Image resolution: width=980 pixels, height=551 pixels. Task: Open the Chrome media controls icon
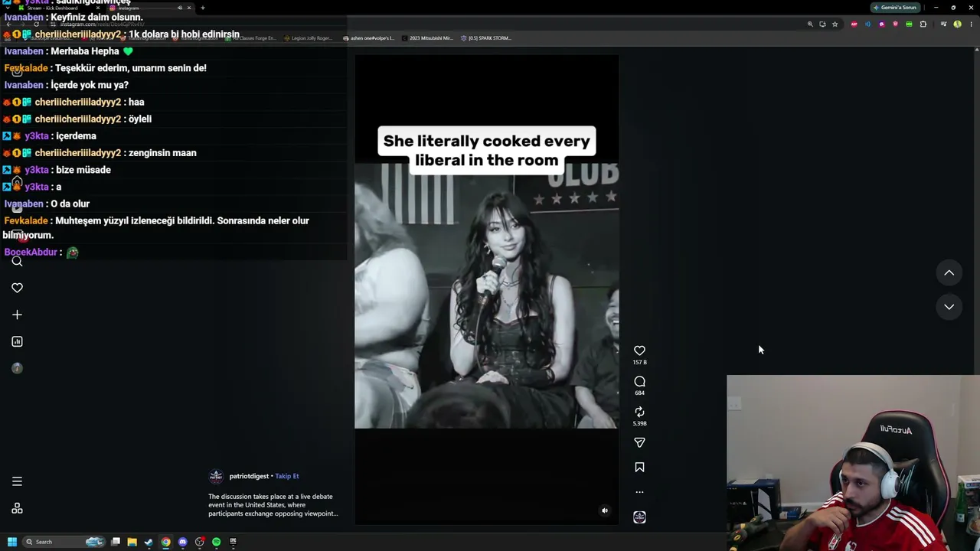tap(943, 24)
